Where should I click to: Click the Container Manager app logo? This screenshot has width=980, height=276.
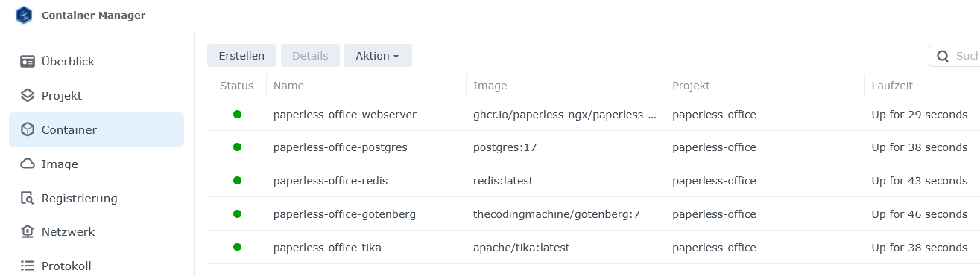[24, 15]
